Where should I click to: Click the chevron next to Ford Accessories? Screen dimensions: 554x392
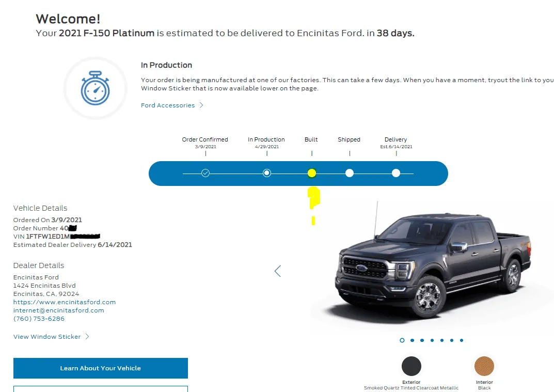click(201, 105)
